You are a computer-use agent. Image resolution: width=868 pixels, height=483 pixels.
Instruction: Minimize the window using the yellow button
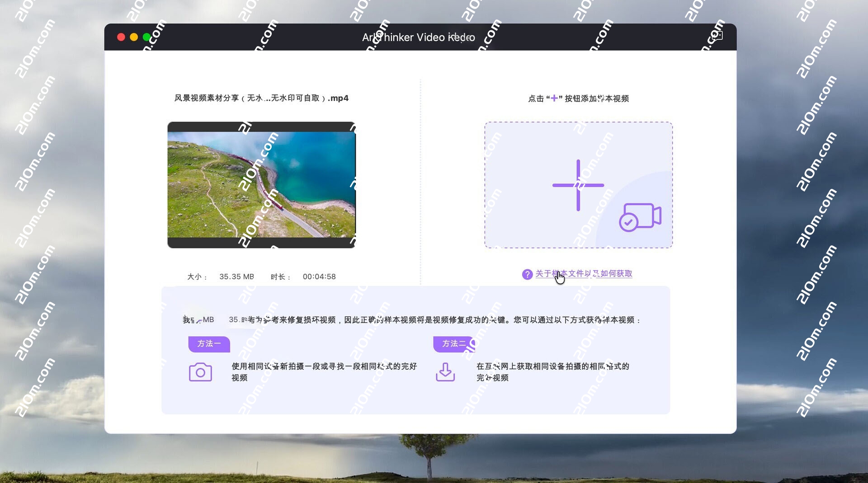click(x=134, y=37)
